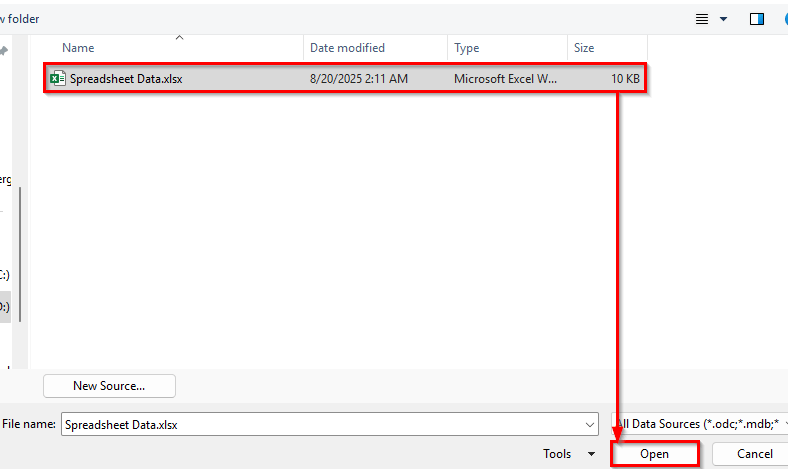
Task: Sort by Date modified column header
Action: point(347,48)
